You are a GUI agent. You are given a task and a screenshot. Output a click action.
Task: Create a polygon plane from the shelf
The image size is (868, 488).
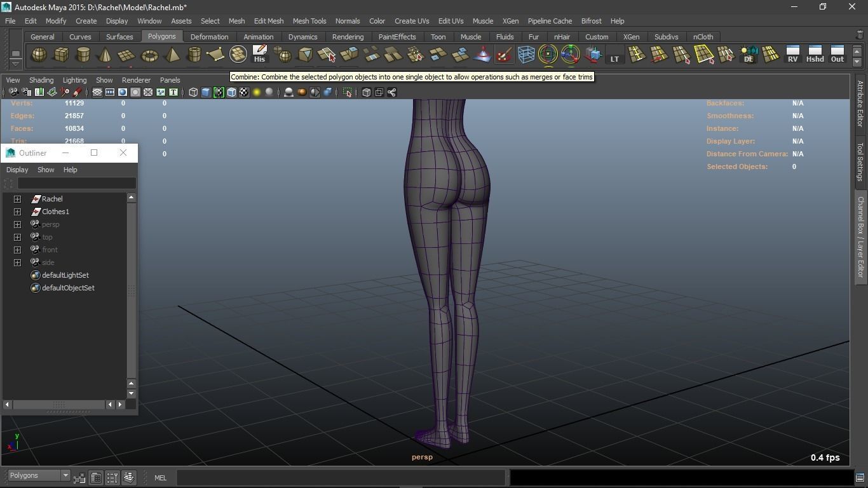pos(126,55)
